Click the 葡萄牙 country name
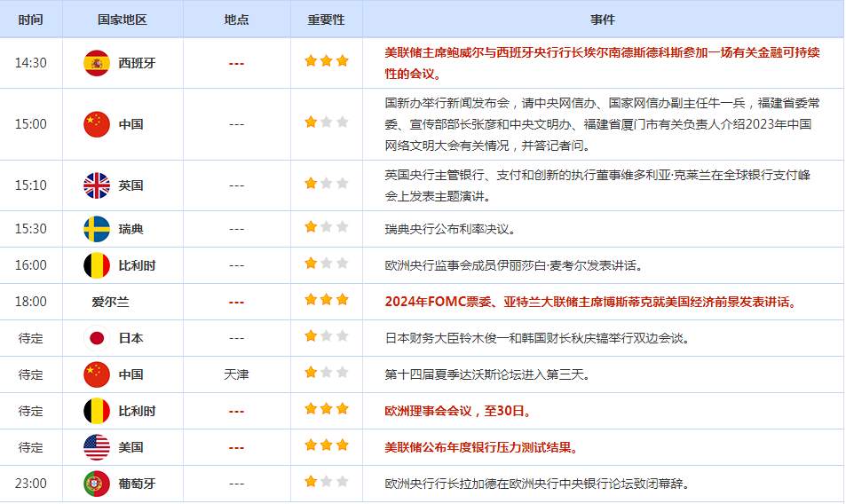Screen dimensions: 846x504 [x=137, y=484]
